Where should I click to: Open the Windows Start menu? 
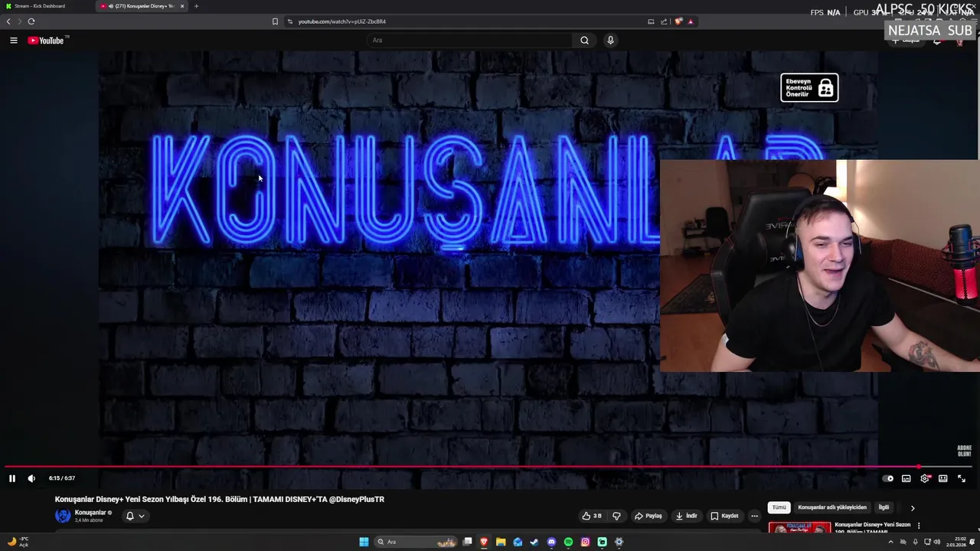coord(364,542)
